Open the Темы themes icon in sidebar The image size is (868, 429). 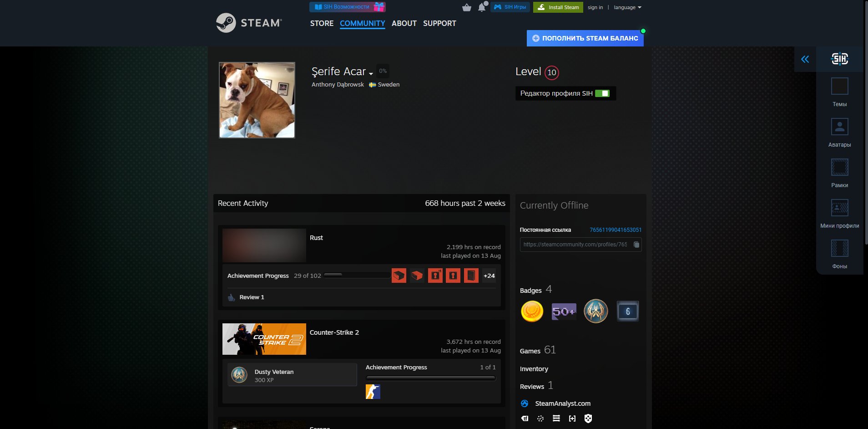(x=839, y=86)
